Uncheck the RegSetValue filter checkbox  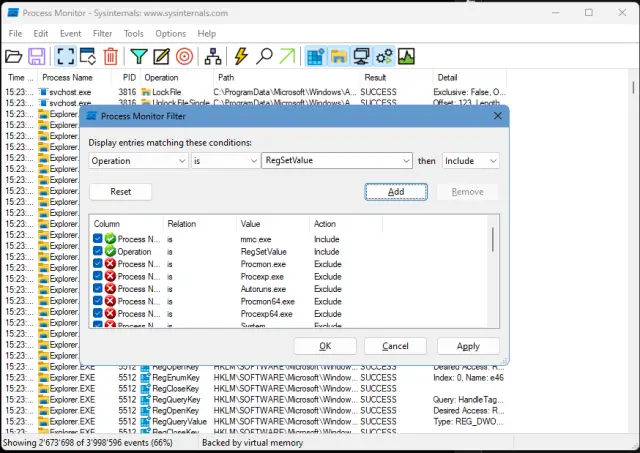coord(98,252)
